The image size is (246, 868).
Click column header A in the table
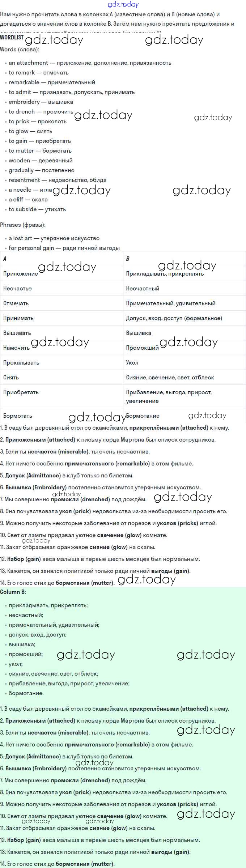pos(5,259)
